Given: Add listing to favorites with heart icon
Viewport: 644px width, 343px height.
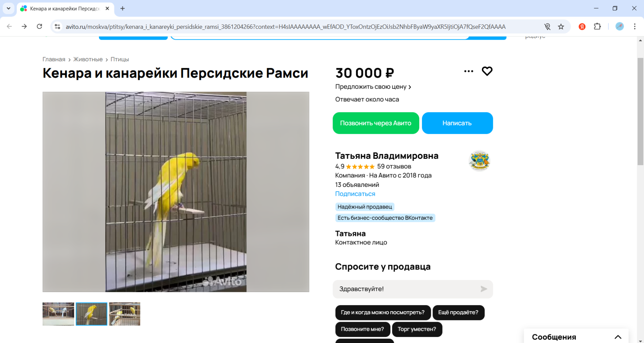Looking at the screenshot, I should 487,71.
